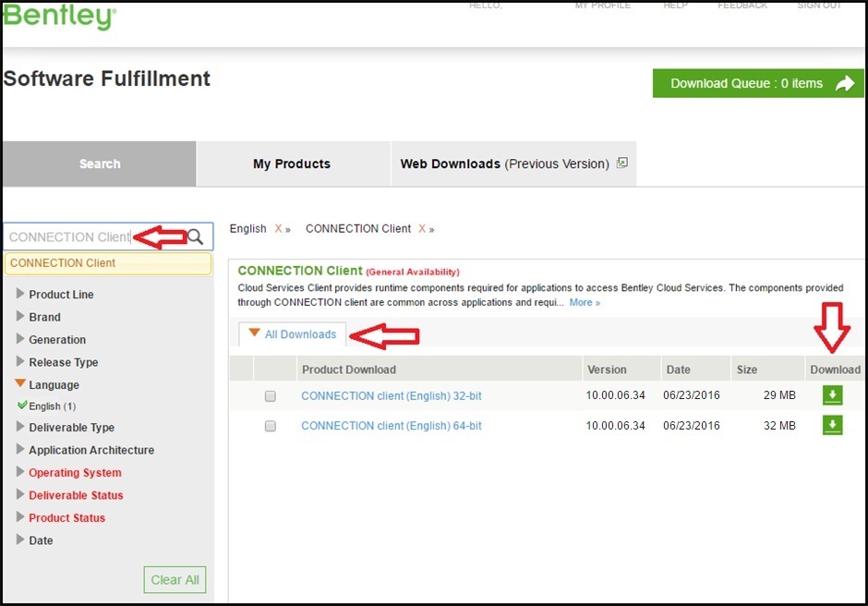Viewport: 868px width, 606px height.
Task: Click the 29 MB size cell
Action: pos(779,395)
